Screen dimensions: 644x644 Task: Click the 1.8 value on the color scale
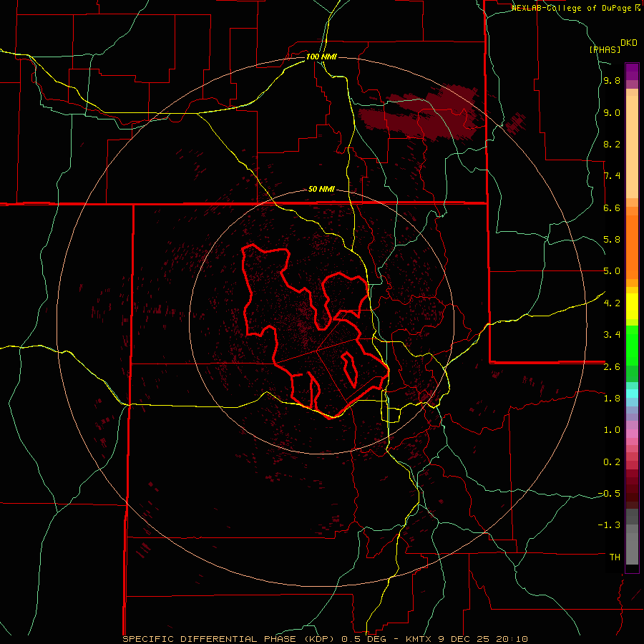pyautogui.click(x=612, y=399)
